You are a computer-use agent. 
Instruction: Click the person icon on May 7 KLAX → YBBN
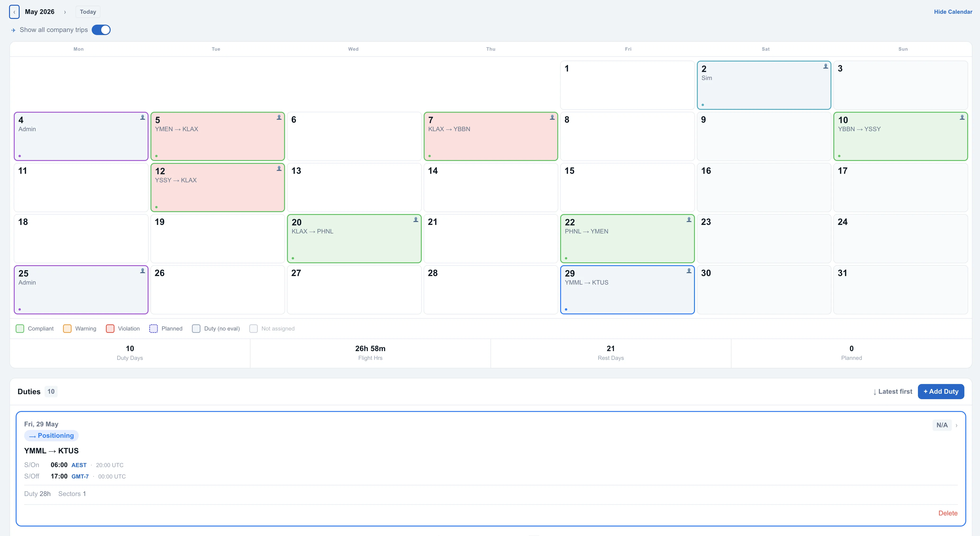[x=552, y=117]
